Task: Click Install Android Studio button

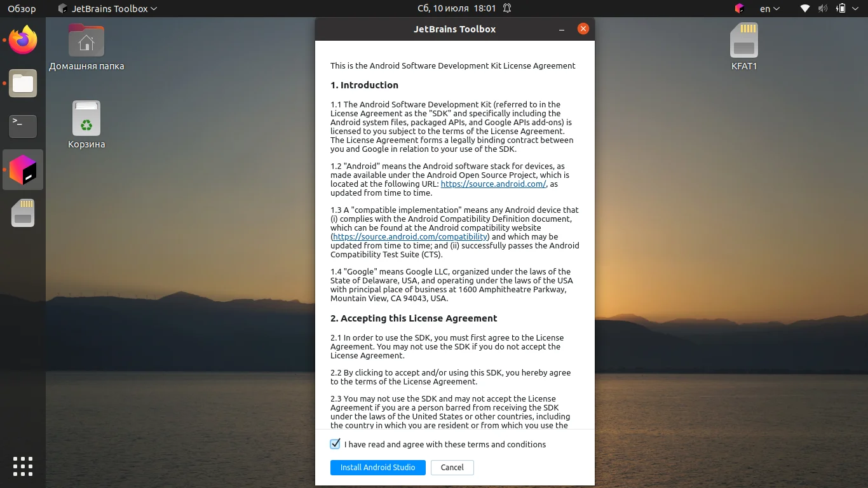Action: pyautogui.click(x=378, y=468)
